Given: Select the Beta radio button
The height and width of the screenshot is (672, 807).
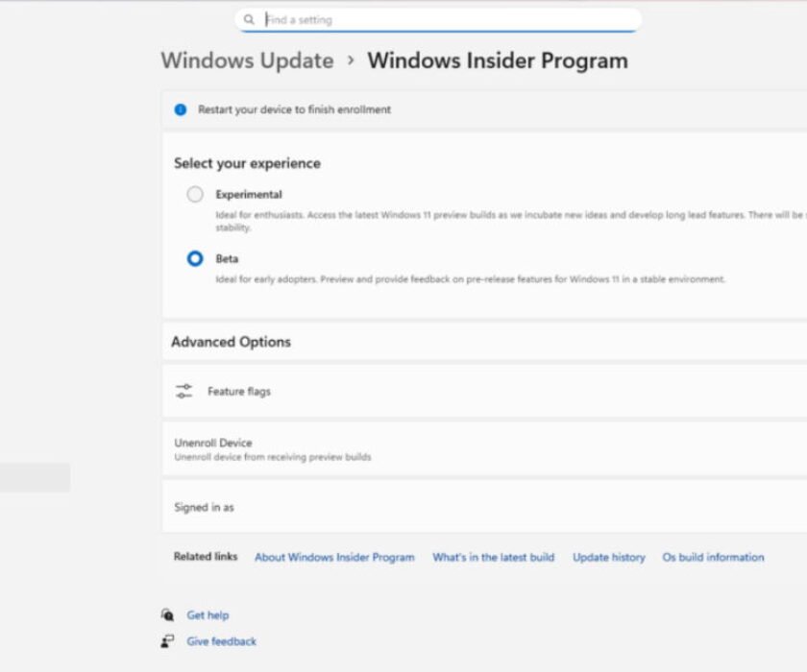Looking at the screenshot, I should pyautogui.click(x=195, y=258).
